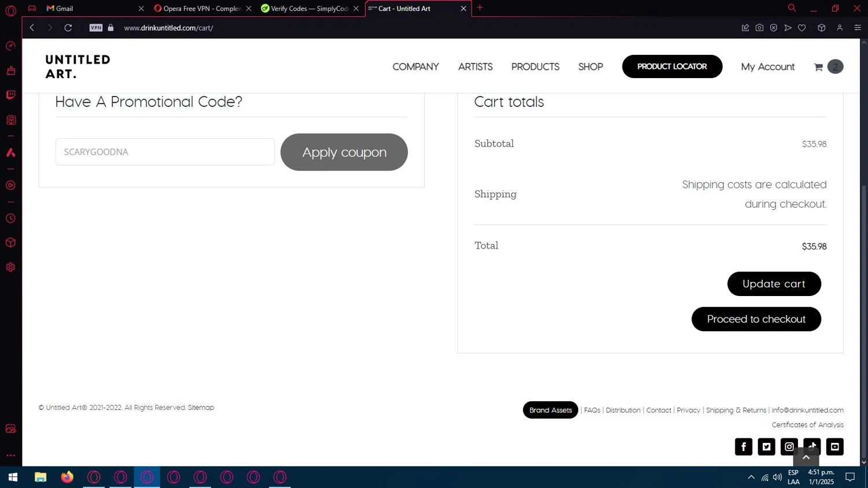Open the shopping bag sidebar icon
Screen dimensions: 868x488
10,71
